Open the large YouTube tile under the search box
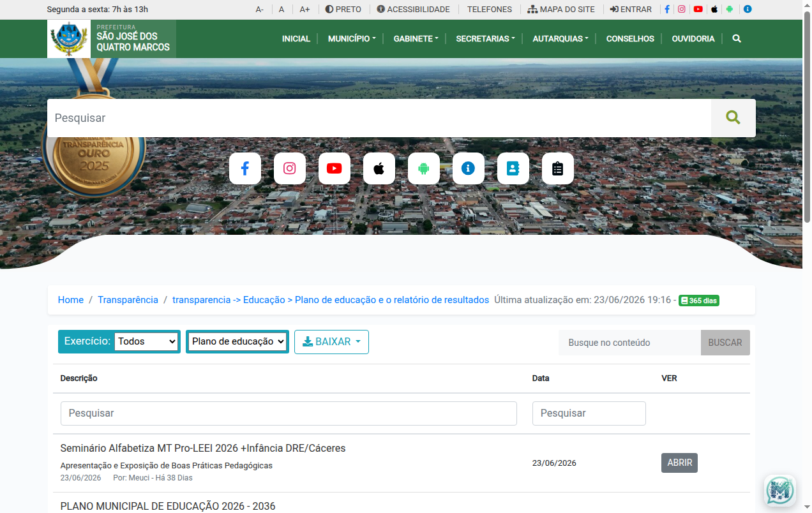This screenshot has width=812, height=513. coord(335,168)
